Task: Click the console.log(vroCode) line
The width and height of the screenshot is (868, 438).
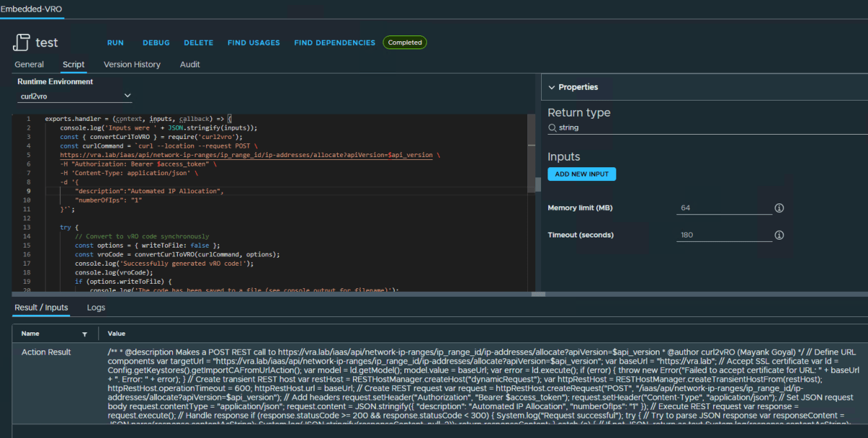Action: pos(116,272)
